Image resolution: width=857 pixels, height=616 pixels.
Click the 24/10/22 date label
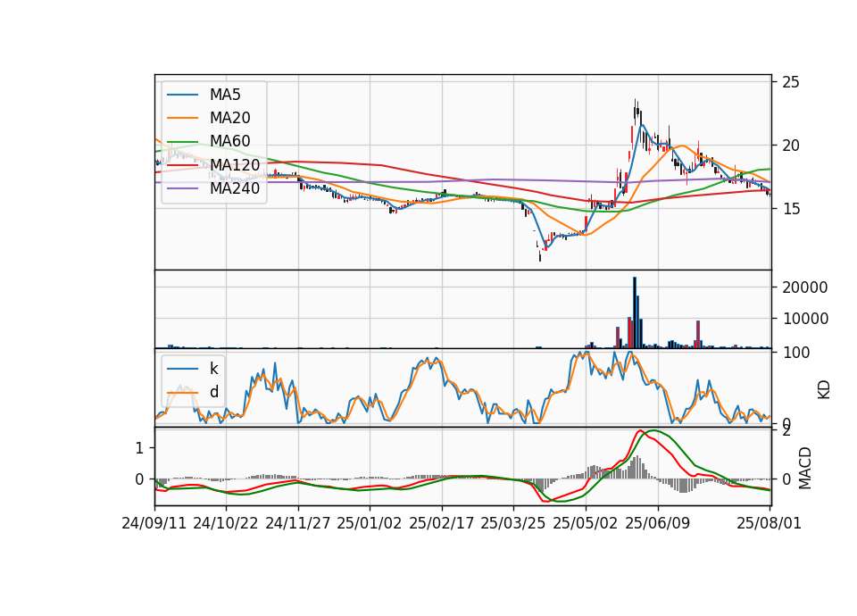click(226, 523)
